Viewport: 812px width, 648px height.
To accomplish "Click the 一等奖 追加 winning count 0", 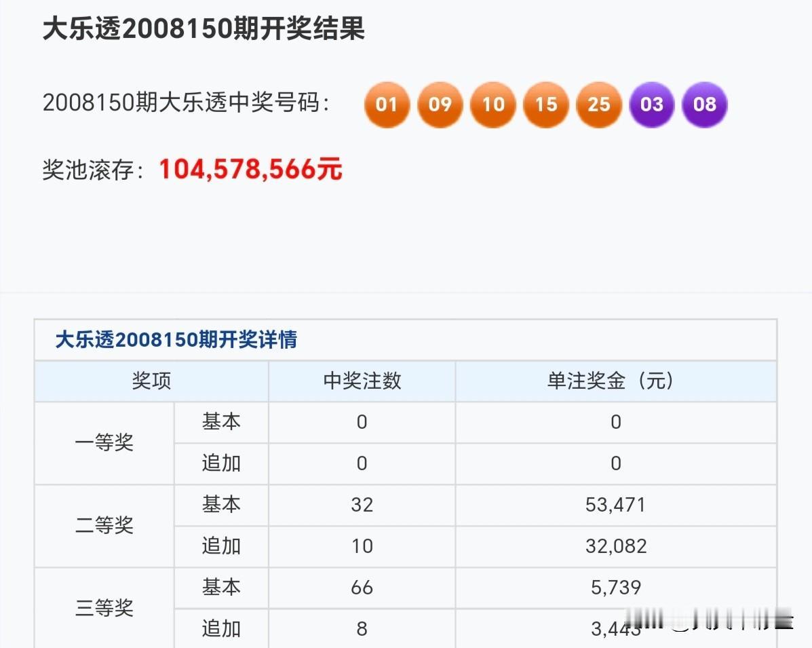I will [x=362, y=463].
